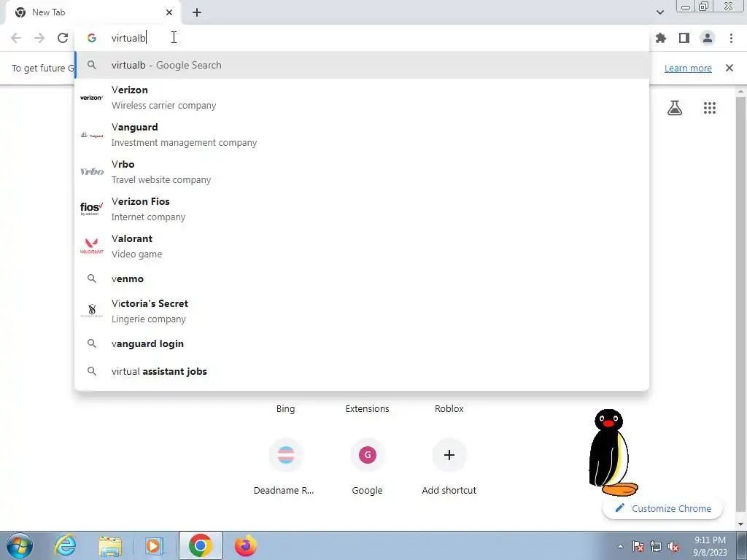The height and width of the screenshot is (560, 747).
Task: Open the Windows Start button
Action: pos(20,545)
